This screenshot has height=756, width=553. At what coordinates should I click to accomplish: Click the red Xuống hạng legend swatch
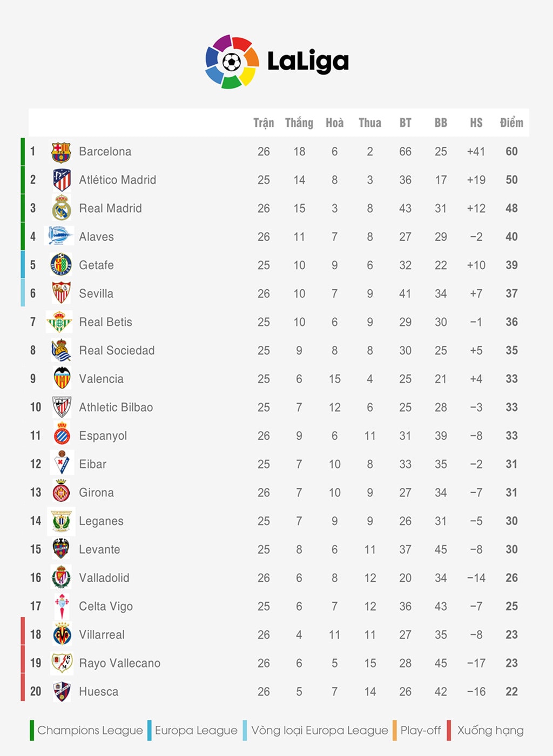coord(449,730)
